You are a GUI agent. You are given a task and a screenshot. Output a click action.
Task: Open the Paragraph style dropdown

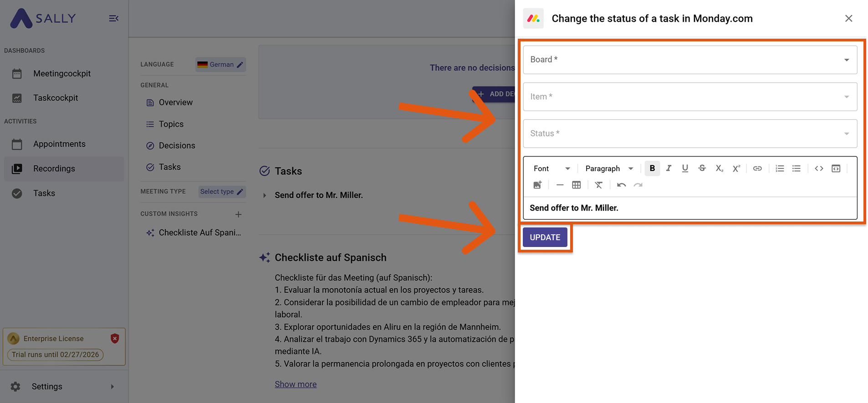tap(609, 168)
